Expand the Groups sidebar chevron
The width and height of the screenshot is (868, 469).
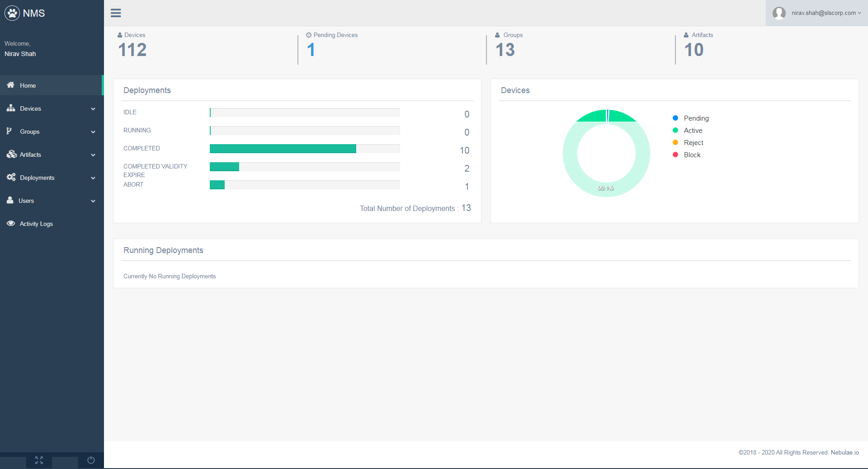(93, 132)
